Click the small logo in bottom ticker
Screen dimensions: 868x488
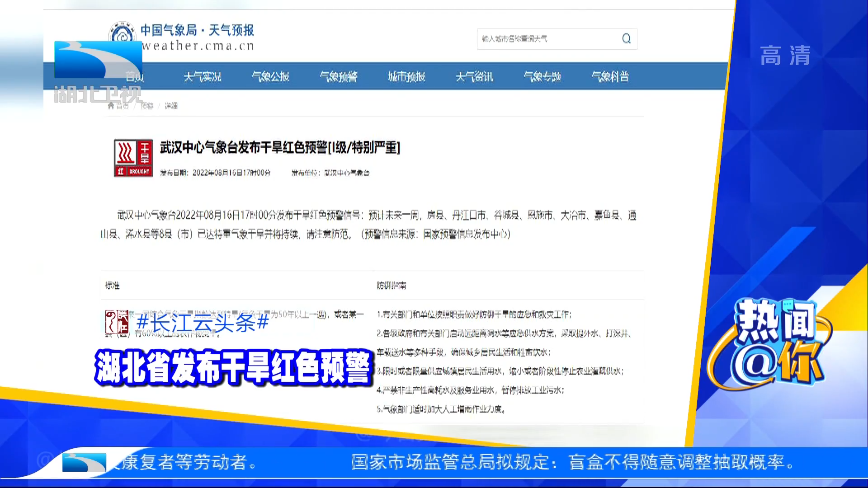84,463
